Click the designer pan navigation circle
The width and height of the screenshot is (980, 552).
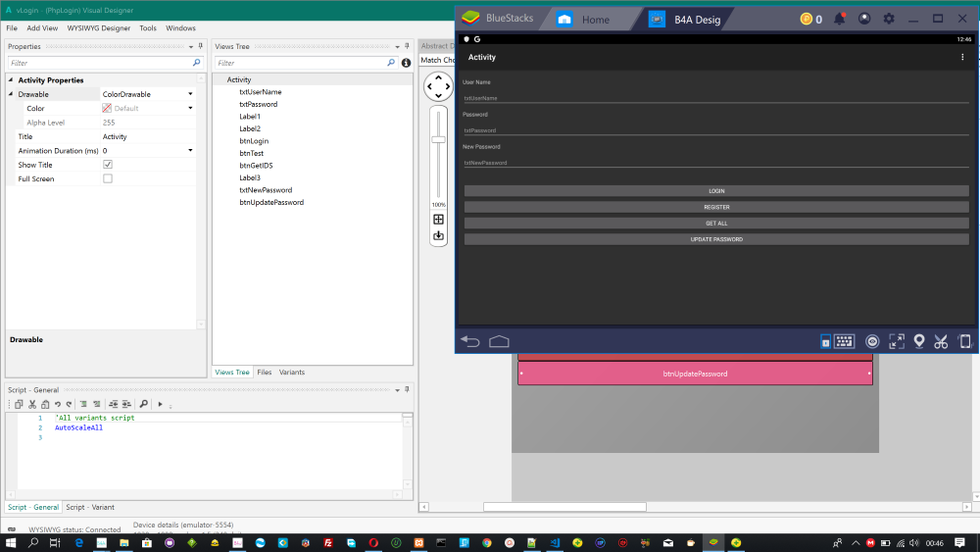[x=439, y=86]
